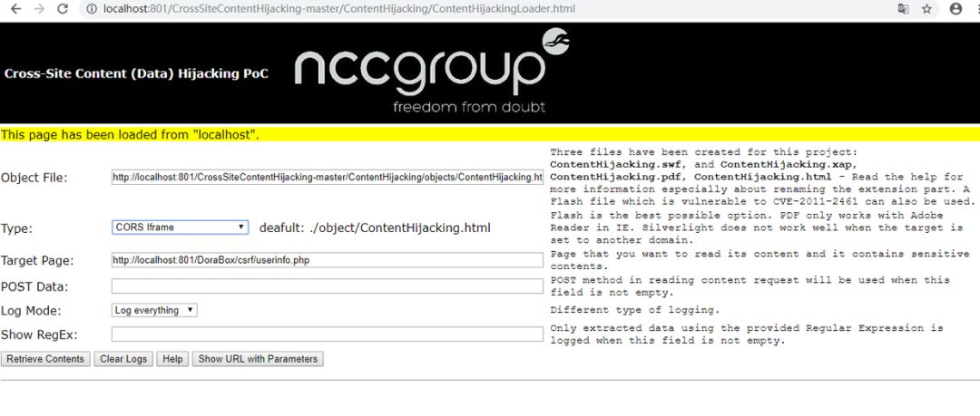Focus the browser address bar URL
The width and height of the screenshot is (980, 416).
tap(338, 9)
